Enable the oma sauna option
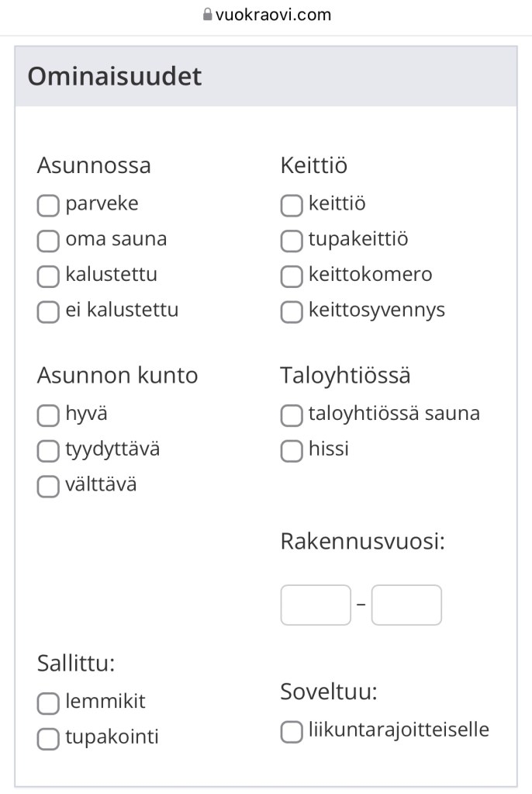Image resolution: width=532 pixels, height=794 pixels. 48,241
